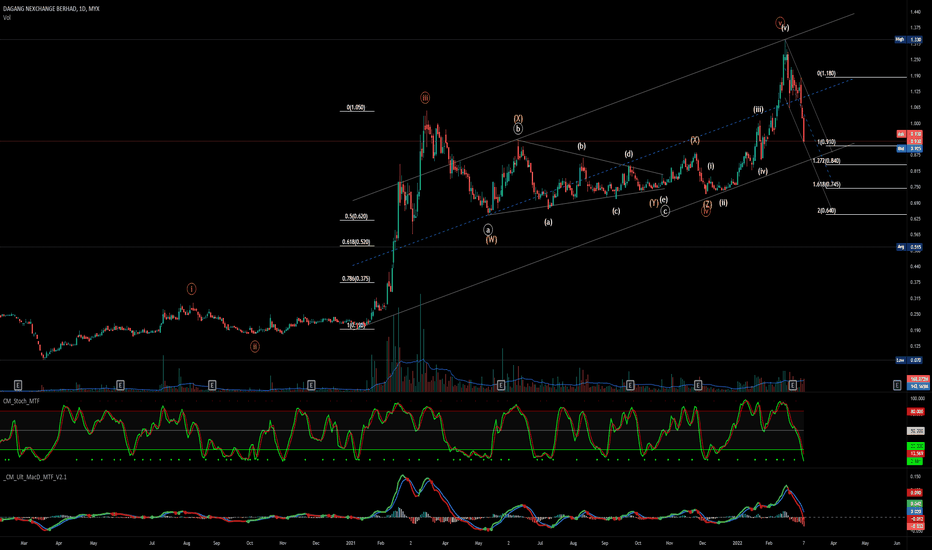Click the High price label 1.330
Viewport: 932px width, 550px height.
click(909, 39)
